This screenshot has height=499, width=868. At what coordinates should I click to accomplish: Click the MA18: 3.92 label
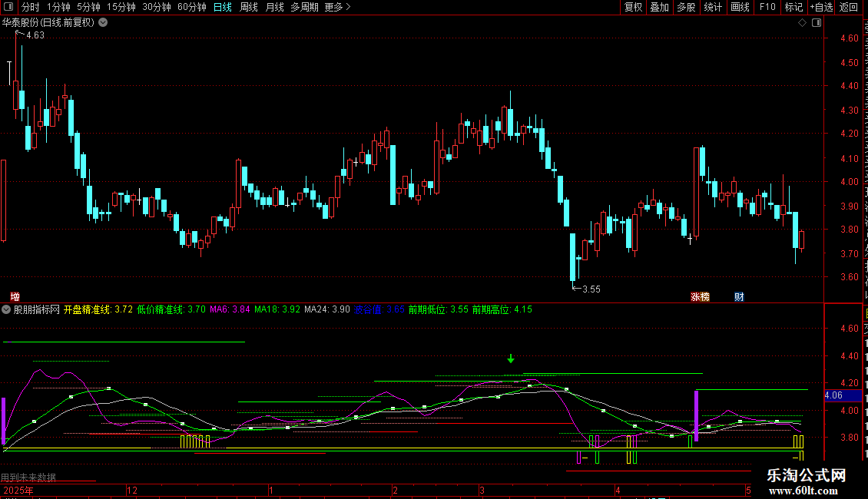pos(277,310)
